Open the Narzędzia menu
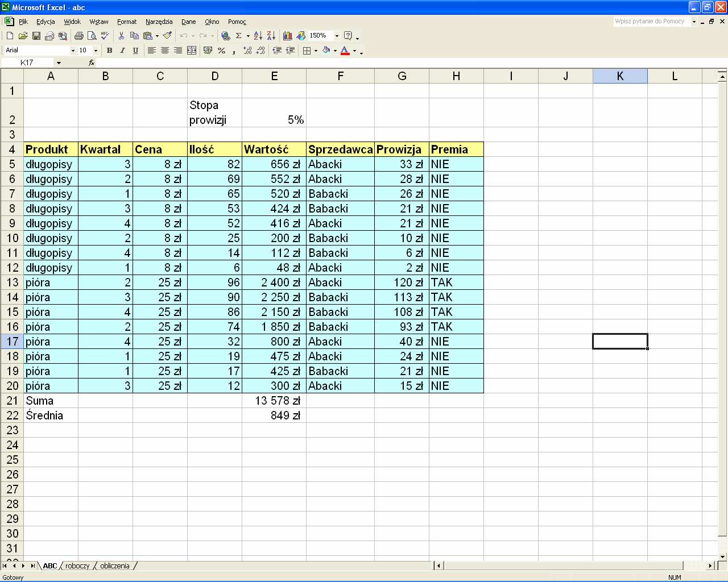The height and width of the screenshot is (582, 728). [159, 22]
